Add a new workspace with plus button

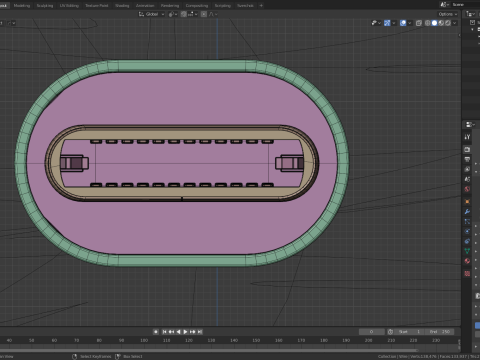(x=261, y=5)
